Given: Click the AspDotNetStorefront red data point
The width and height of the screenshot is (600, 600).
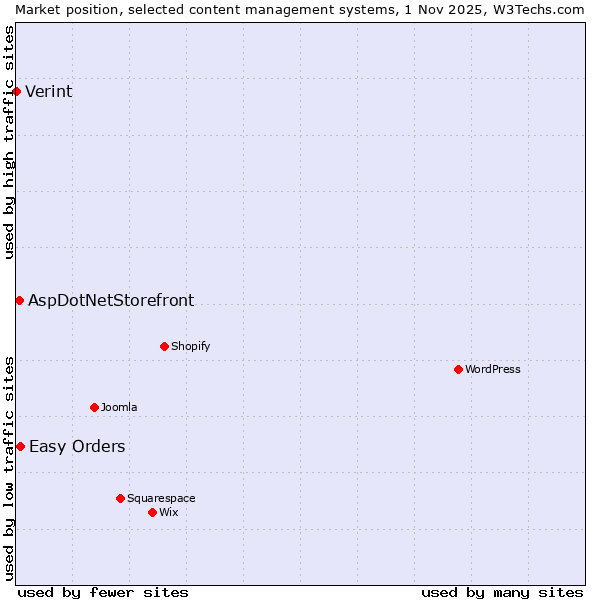Looking at the screenshot, I should tap(19, 300).
